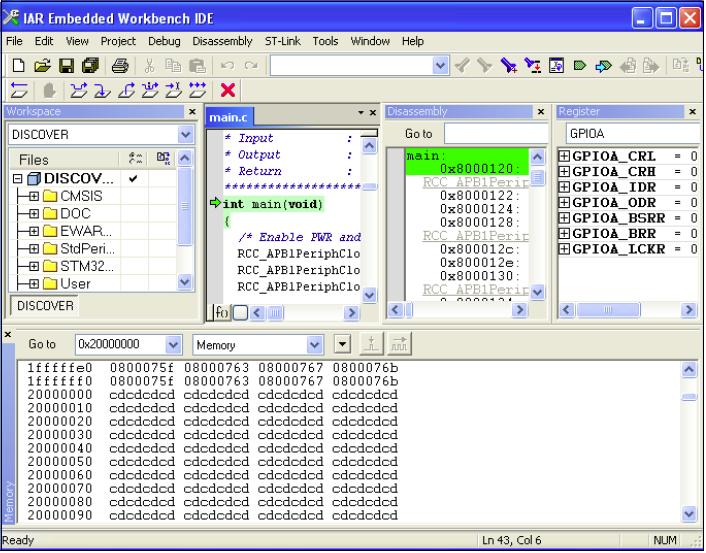The width and height of the screenshot is (706, 553).
Task: Jump to next bookmark arrow-flag icon
Action: (x=603, y=66)
